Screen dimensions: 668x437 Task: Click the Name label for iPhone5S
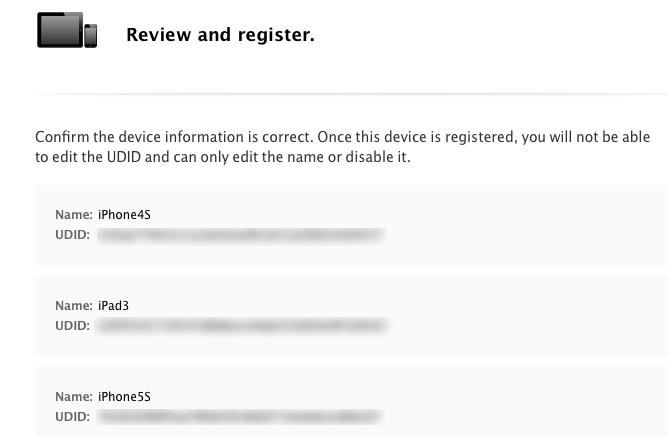74,397
